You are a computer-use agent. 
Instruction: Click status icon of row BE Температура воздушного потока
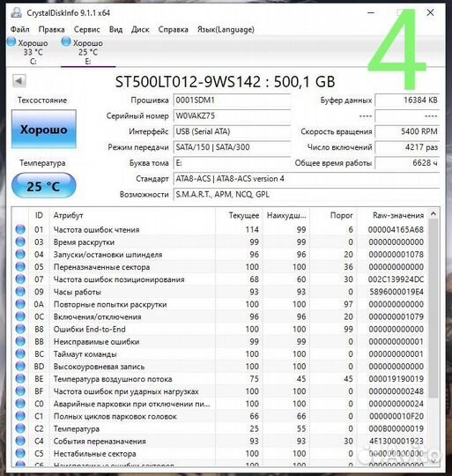[20, 379]
